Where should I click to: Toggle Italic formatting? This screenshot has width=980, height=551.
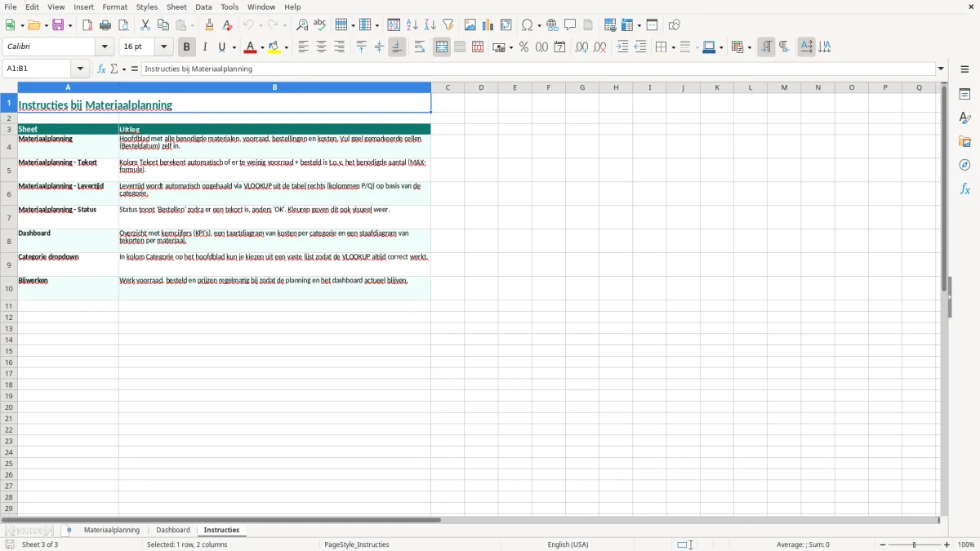205,47
